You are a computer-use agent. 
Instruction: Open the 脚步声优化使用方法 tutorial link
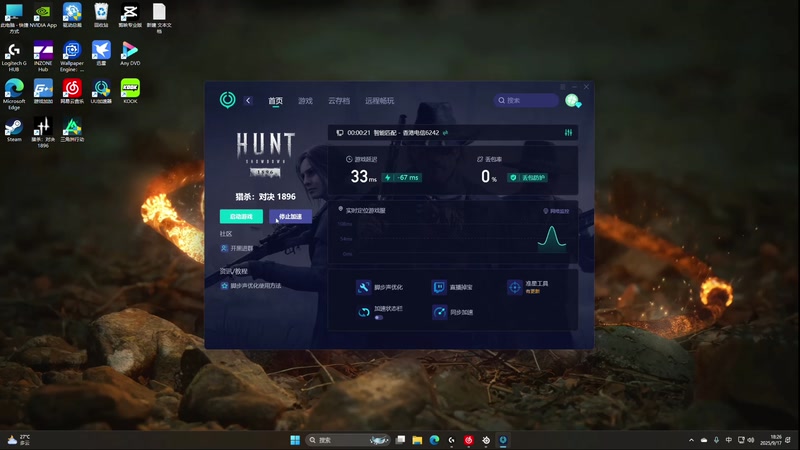251,286
